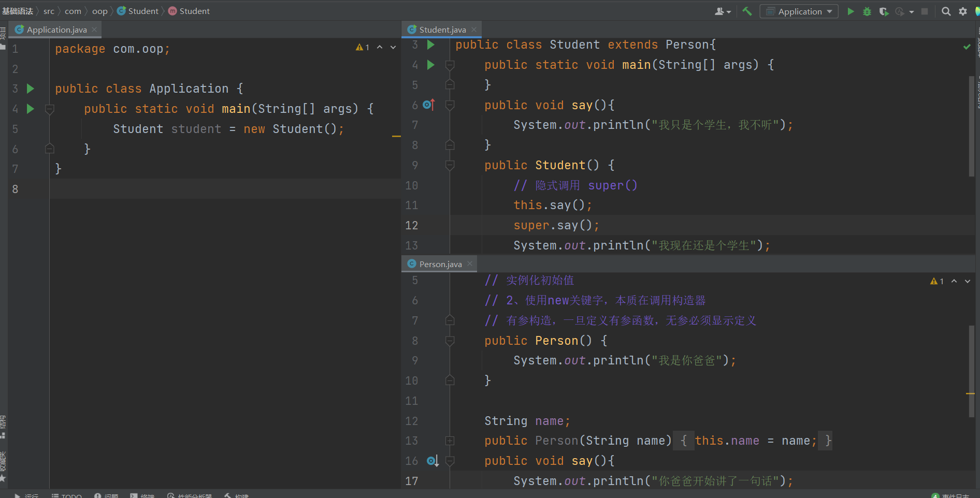Run Student class from line 3 gutter arrow
The height and width of the screenshot is (498, 980).
[430, 45]
